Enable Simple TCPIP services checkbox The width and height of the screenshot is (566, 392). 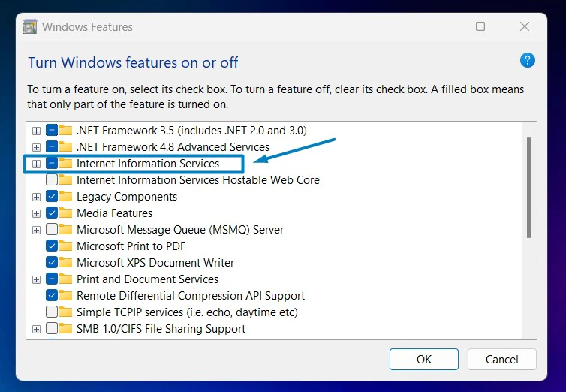point(52,312)
